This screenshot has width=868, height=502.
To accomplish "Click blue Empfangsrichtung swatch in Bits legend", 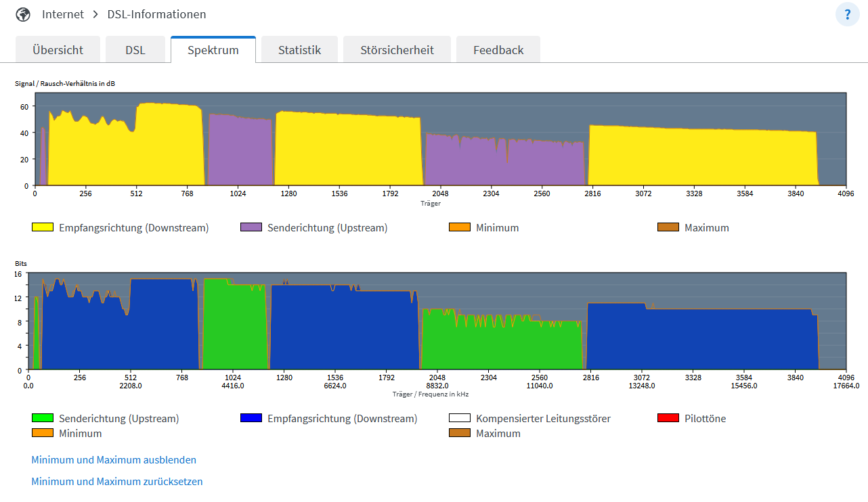I will 251,418.
